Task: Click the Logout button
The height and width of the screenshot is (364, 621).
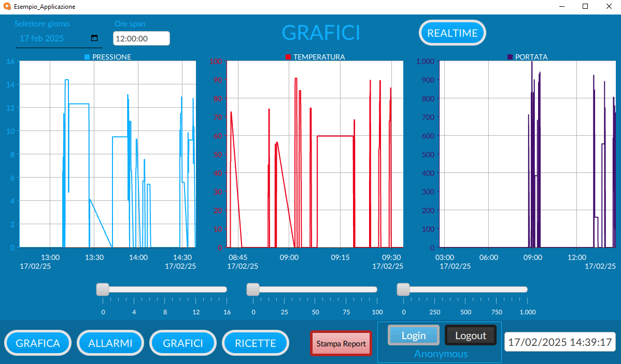Action: (x=471, y=335)
